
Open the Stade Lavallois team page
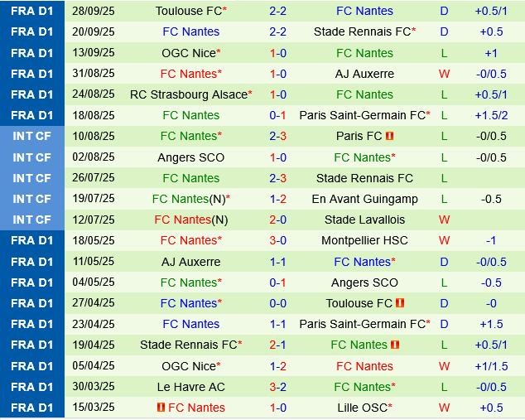(364, 220)
